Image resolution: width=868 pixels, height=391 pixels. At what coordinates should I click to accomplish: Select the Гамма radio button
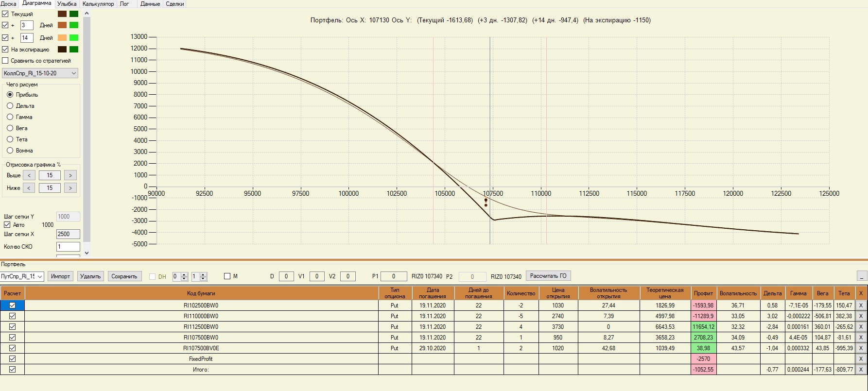pyautogui.click(x=10, y=117)
